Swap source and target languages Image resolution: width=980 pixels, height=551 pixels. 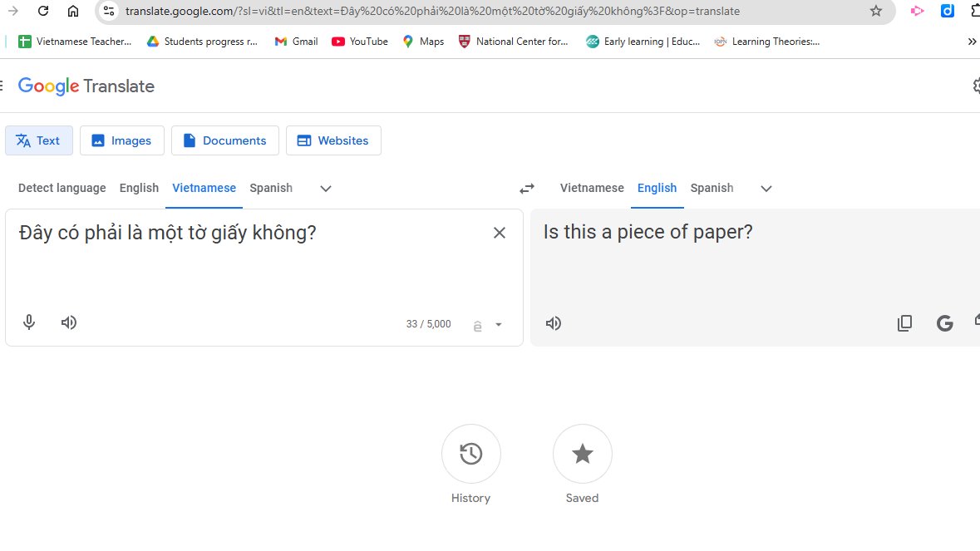[x=527, y=189]
